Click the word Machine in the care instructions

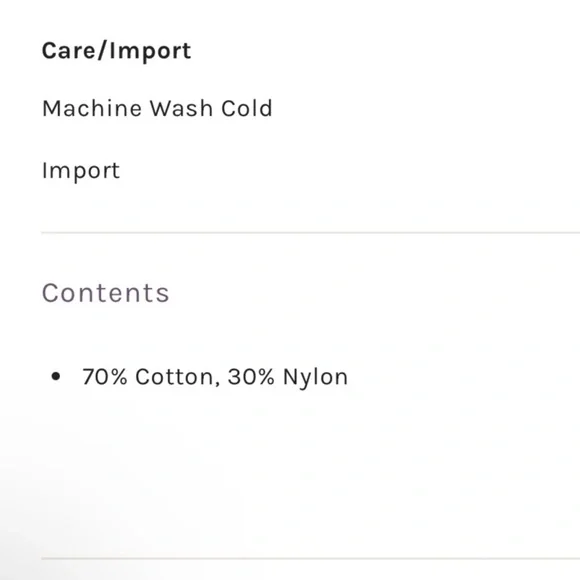coord(92,108)
